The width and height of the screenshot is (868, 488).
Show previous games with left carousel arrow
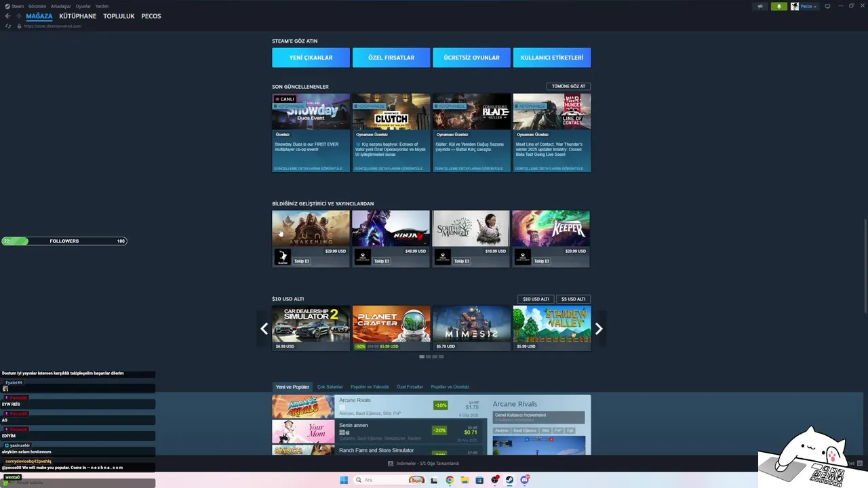click(264, 329)
